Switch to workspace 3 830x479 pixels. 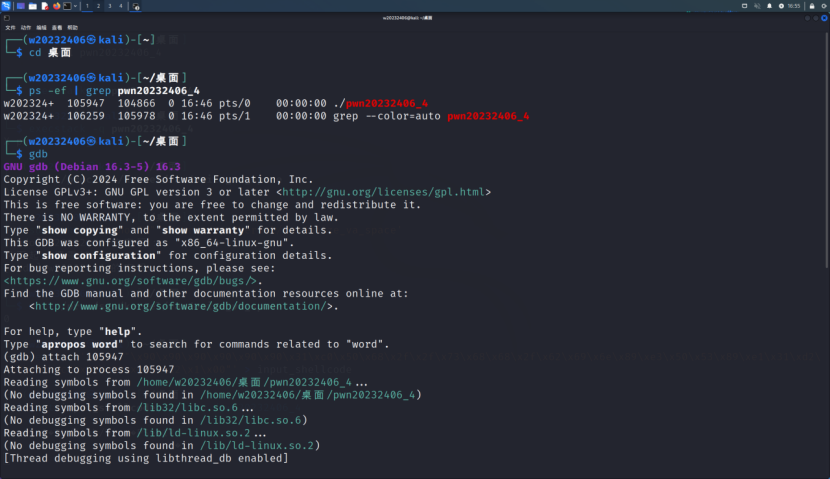click(x=110, y=6)
